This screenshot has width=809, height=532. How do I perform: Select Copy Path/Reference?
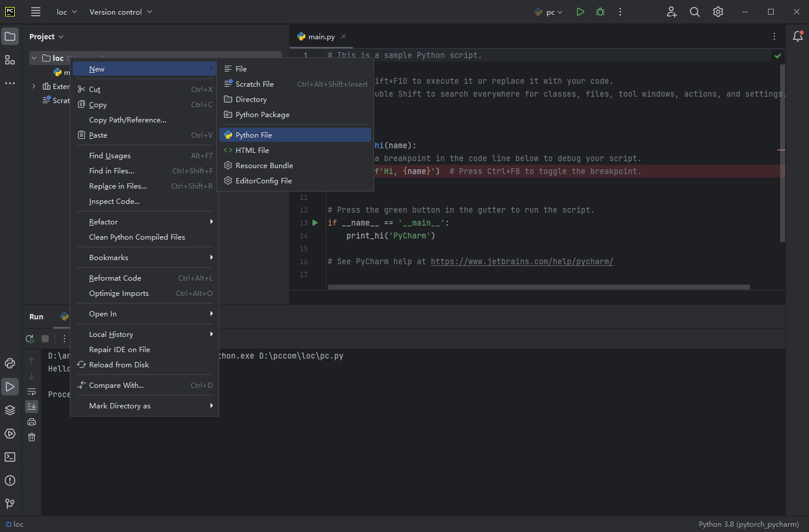coord(144,120)
